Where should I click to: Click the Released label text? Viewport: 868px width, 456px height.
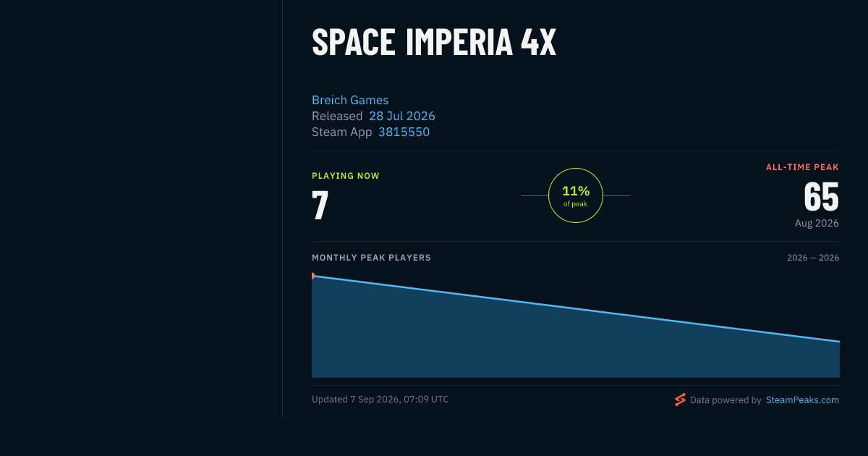[x=337, y=116]
